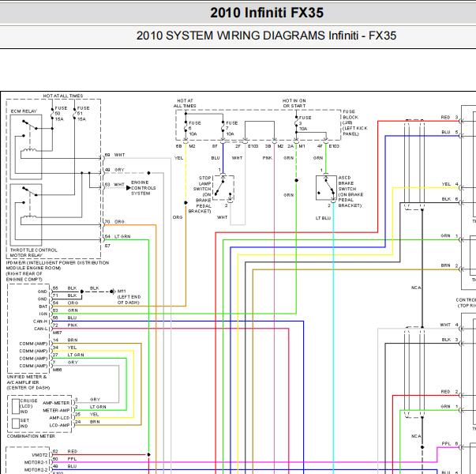
Task: Click the "MOTOR2-1" pin label
Action: pyautogui.click(x=36, y=462)
